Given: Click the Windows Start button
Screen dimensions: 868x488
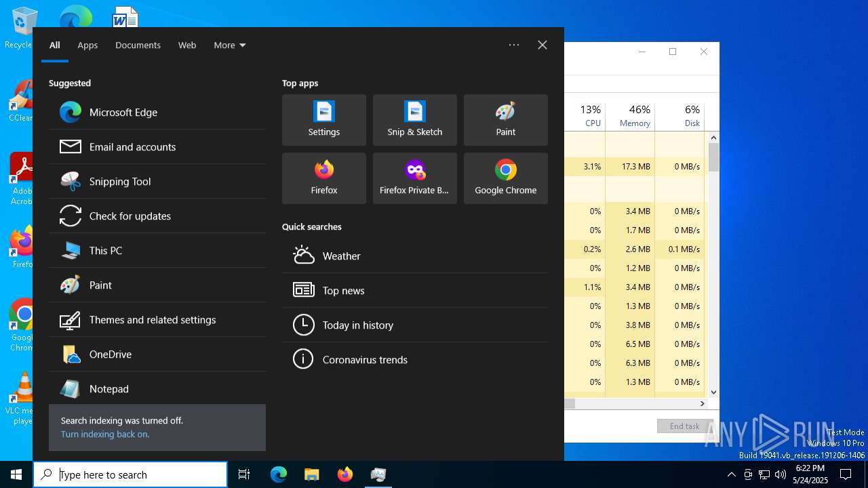Looking at the screenshot, I should point(16,474).
